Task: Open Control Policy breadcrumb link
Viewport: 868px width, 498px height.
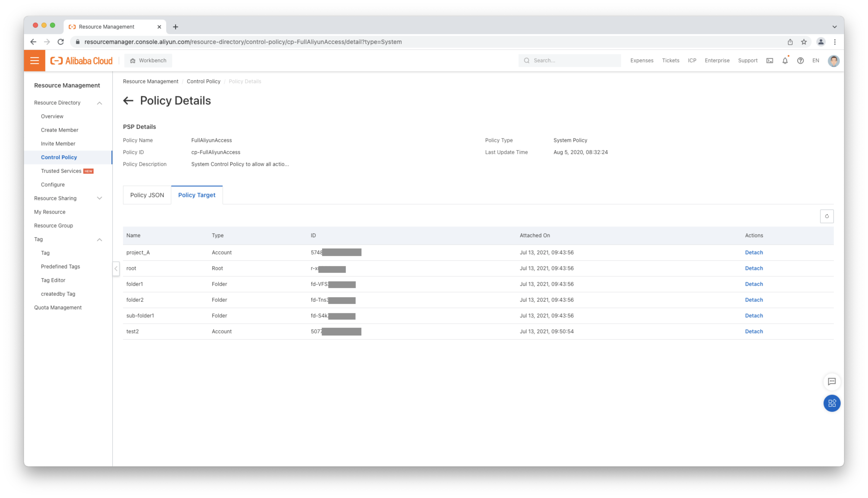Action: tap(203, 82)
